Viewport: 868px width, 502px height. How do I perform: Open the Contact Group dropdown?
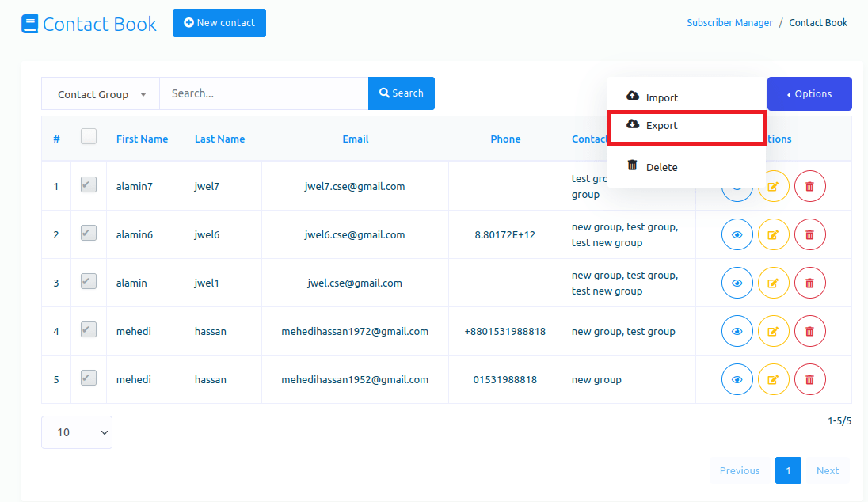tap(101, 94)
